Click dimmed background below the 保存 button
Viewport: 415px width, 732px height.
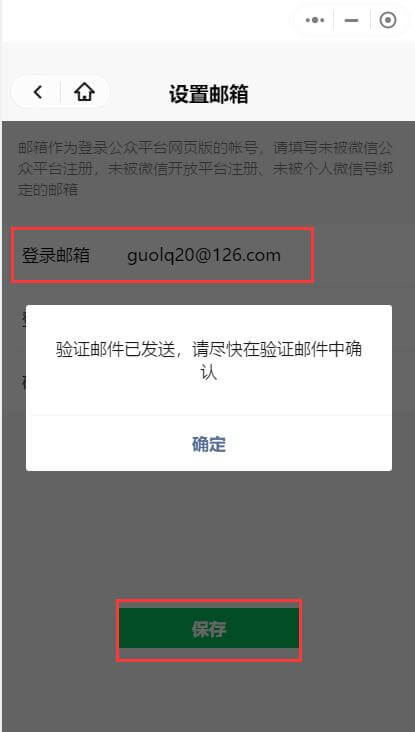209,696
